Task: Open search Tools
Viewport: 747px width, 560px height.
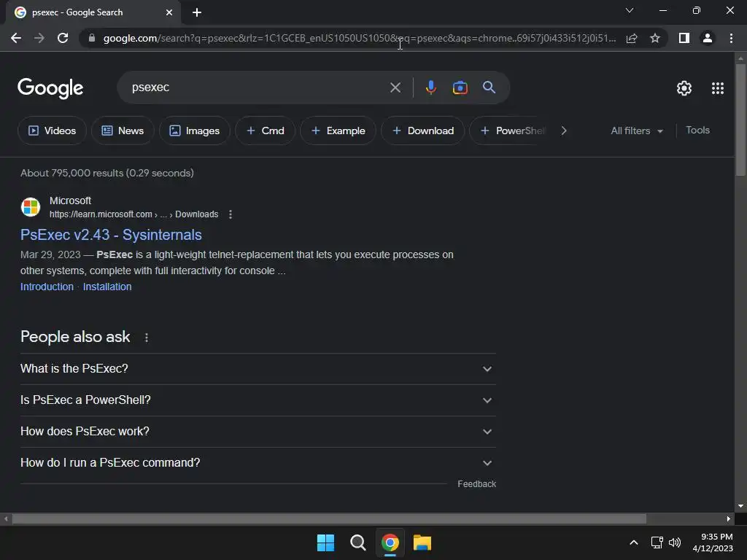Action: click(697, 130)
